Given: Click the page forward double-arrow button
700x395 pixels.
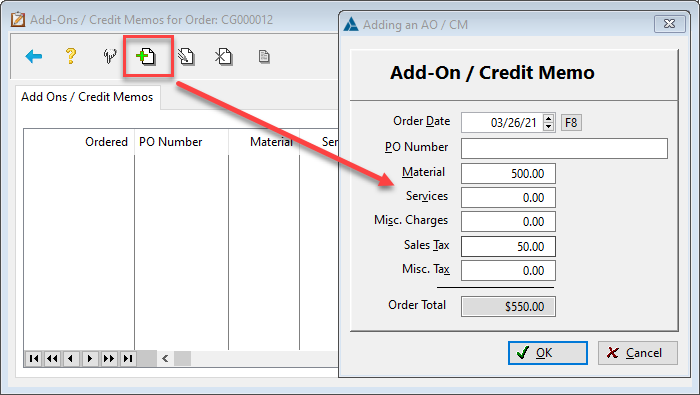Looking at the screenshot, I should [x=108, y=358].
